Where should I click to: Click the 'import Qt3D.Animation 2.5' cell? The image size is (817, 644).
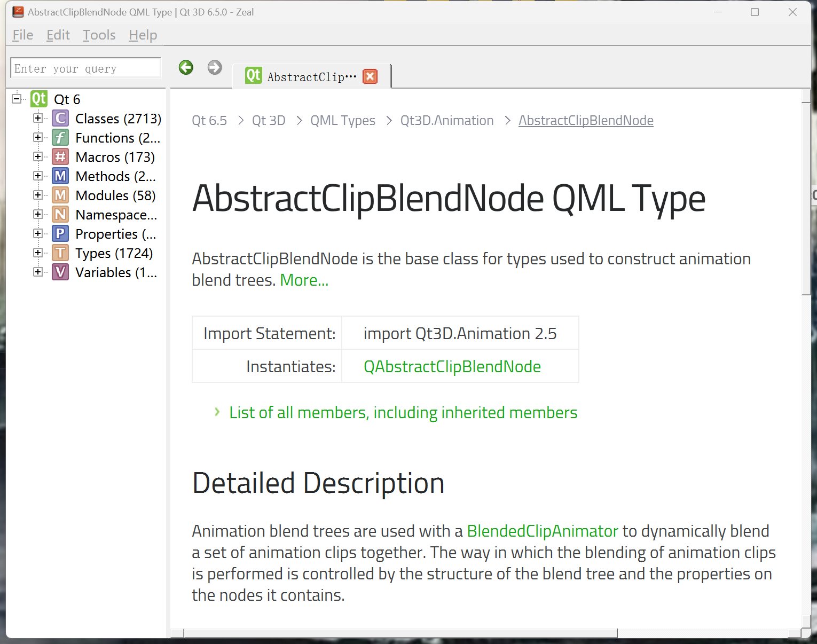click(460, 333)
